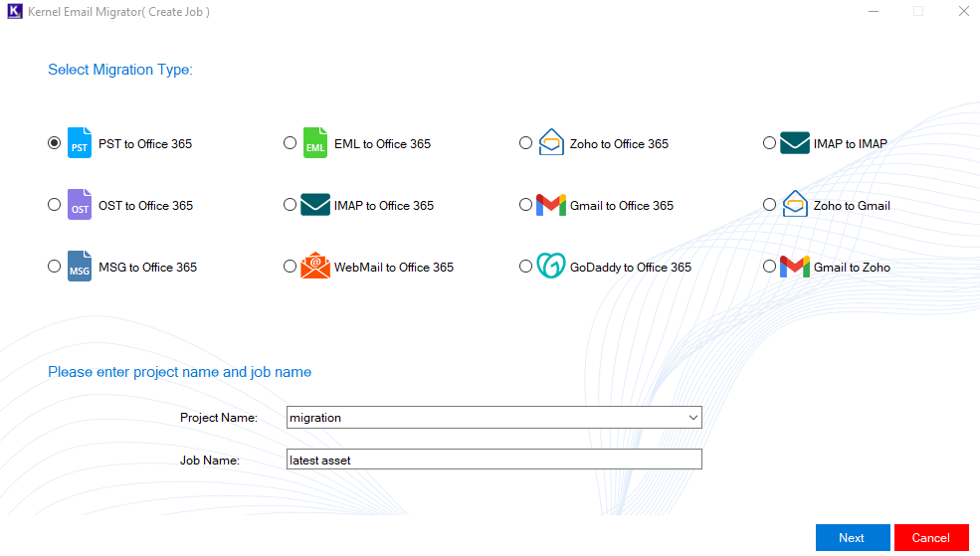Select the Gmail to Zoho radio button
The height and width of the screenshot is (556, 980).
769,267
